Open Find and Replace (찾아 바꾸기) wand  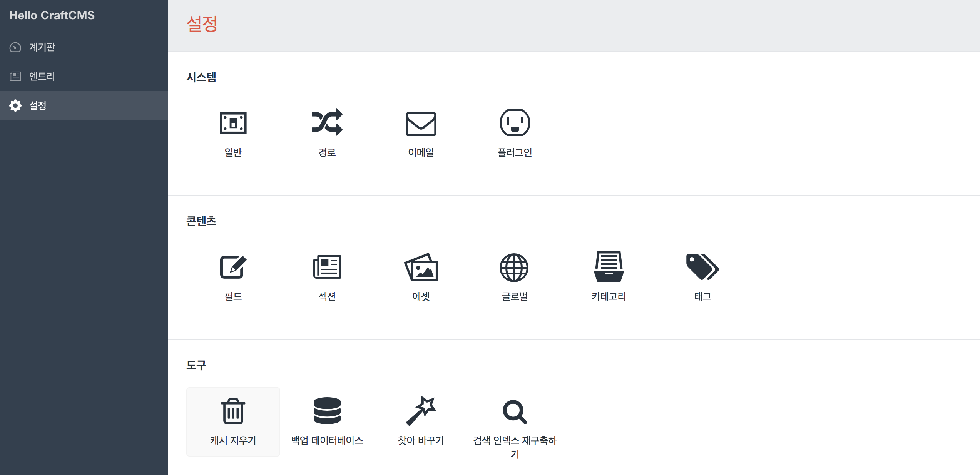(421, 411)
